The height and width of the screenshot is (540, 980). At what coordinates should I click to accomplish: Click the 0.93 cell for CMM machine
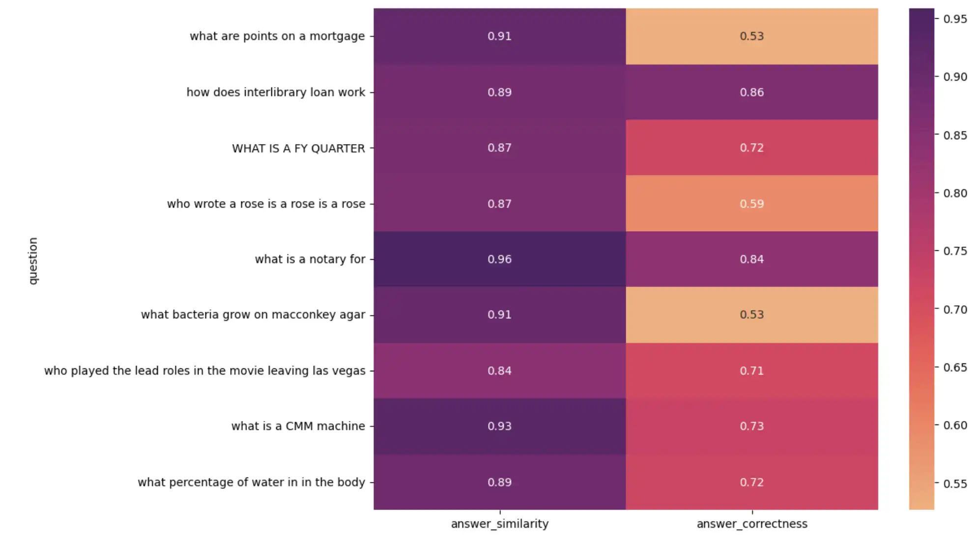[499, 426]
